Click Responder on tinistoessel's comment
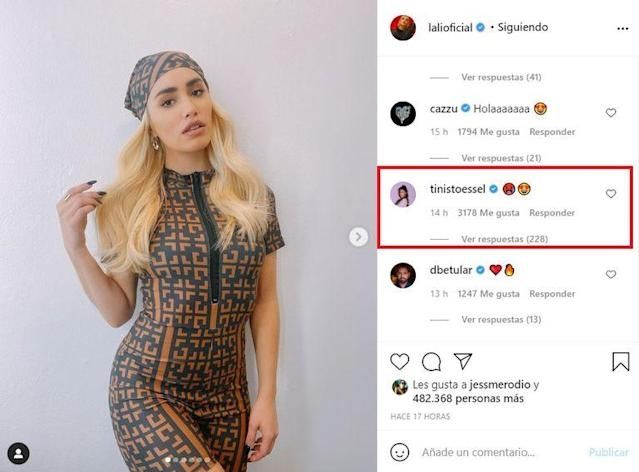This screenshot has width=639, height=472. [x=552, y=213]
